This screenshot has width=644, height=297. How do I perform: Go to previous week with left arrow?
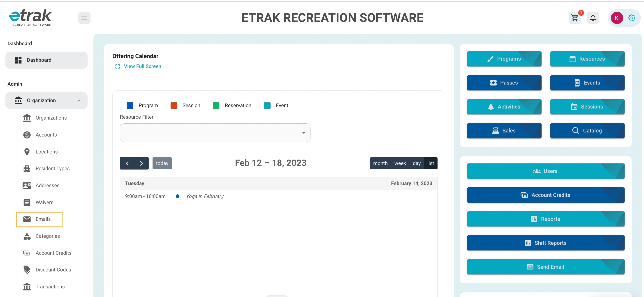click(127, 163)
